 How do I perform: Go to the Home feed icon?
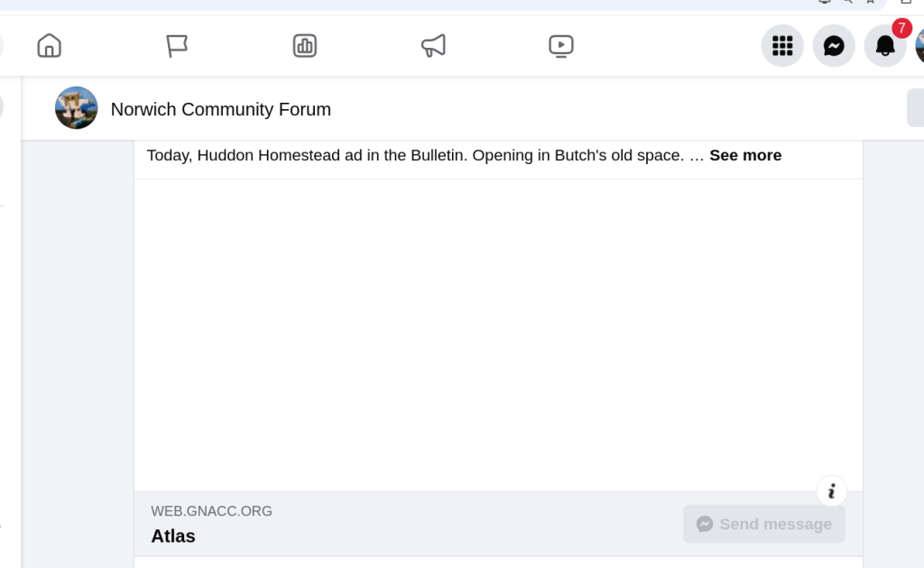(x=50, y=46)
